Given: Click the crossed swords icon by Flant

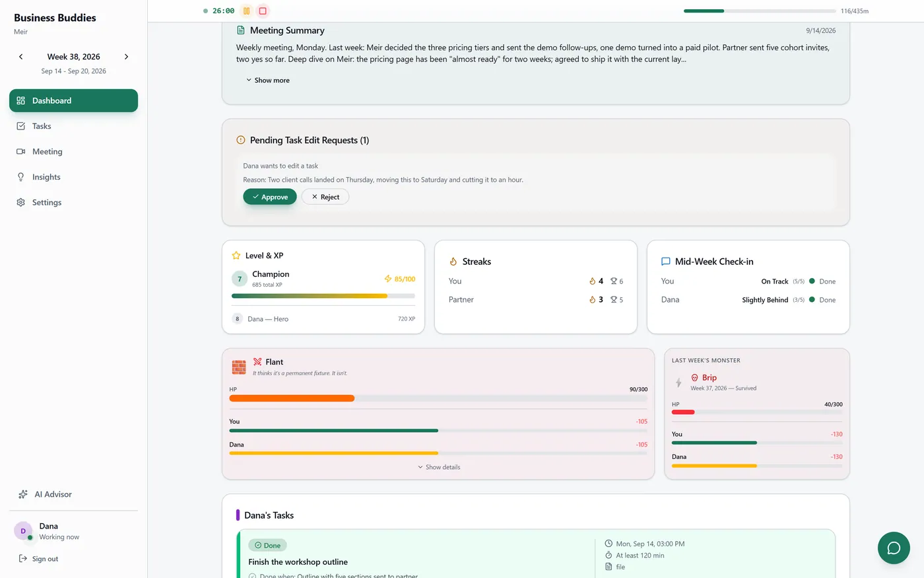Looking at the screenshot, I should coord(257,362).
